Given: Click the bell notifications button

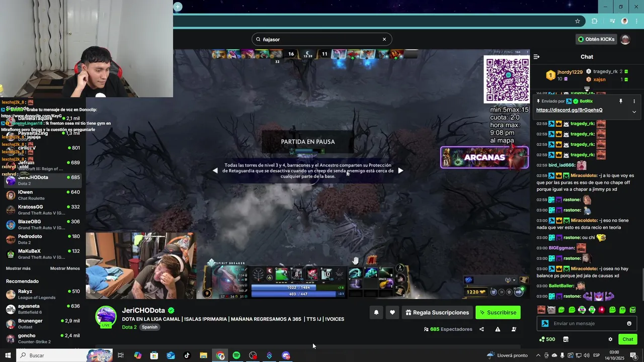Looking at the screenshot, I should (x=376, y=312).
